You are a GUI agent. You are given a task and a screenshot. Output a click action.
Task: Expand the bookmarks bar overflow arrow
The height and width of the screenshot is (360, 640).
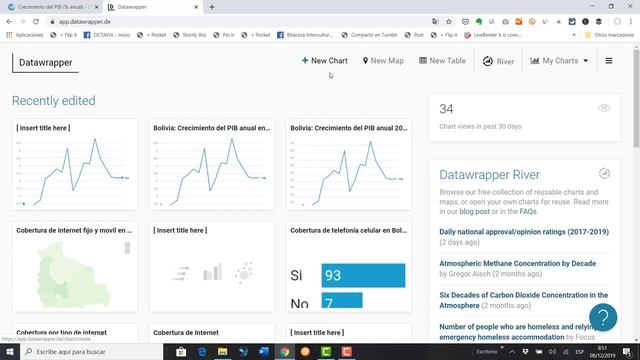[574, 35]
